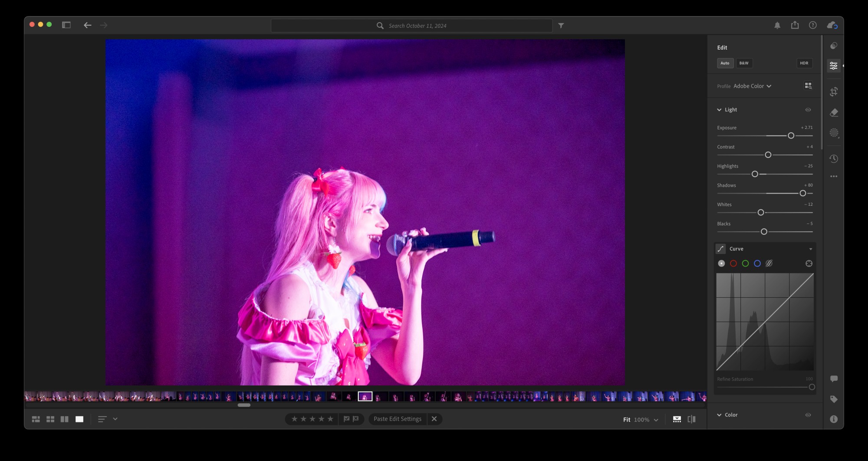Switch to Fit zoom view
The height and width of the screenshot is (461, 868).
tap(626, 420)
